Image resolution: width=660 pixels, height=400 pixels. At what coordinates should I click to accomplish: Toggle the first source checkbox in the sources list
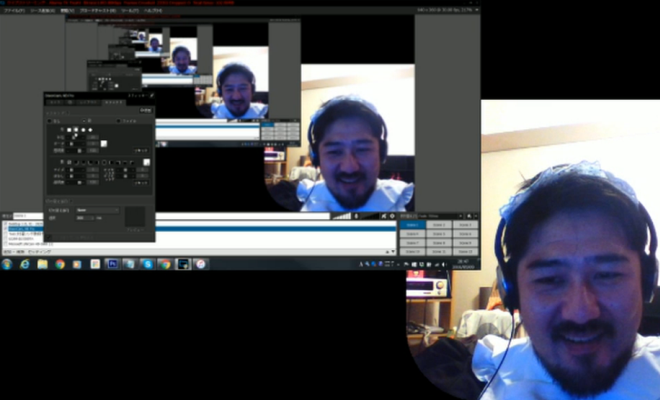point(4,224)
